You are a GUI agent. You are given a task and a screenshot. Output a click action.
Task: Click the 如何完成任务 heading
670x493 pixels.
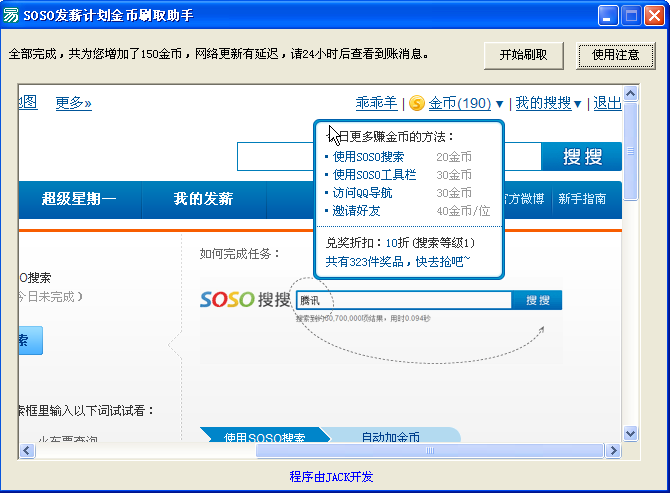[x=240, y=254]
